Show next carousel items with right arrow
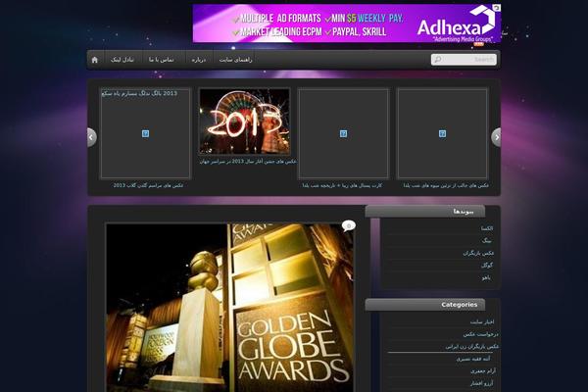The height and width of the screenshot is (392, 588). (496, 137)
